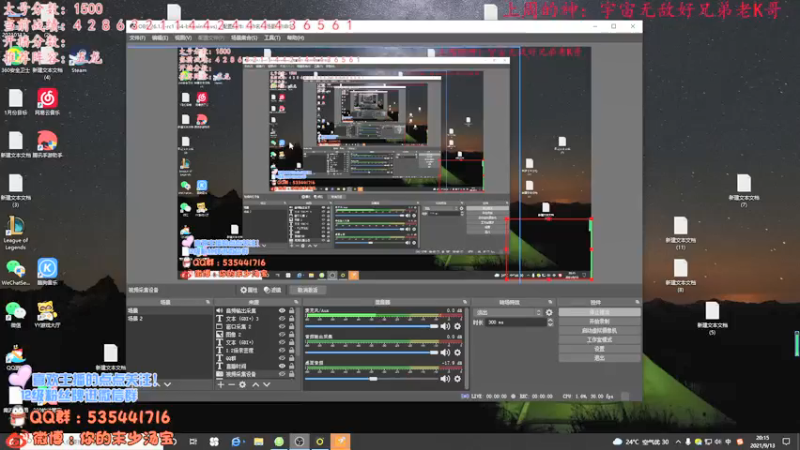The height and width of the screenshot is (450, 800).
Task: Click 工作室模式 studio mode button
Action: (599, 340)
